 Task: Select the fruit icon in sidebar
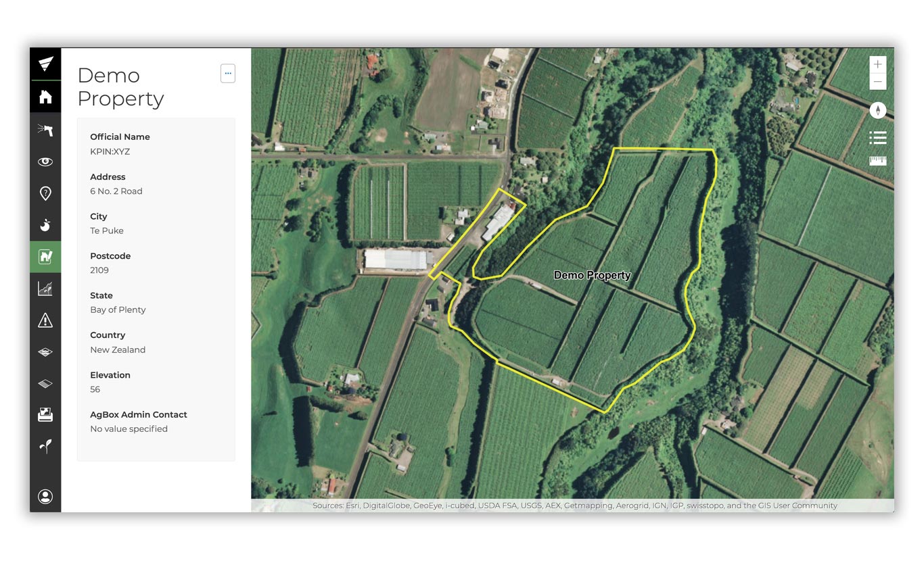[x=45, y=225]
